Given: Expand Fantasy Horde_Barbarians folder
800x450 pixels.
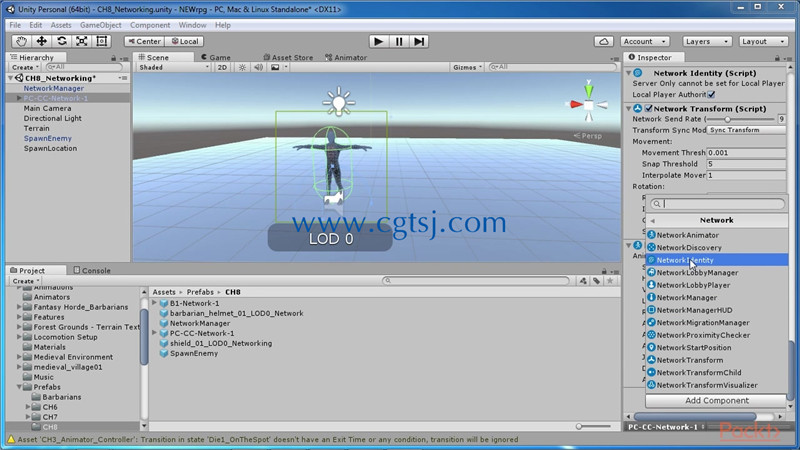Looking at the screenshot, I should tap(19, 307).
